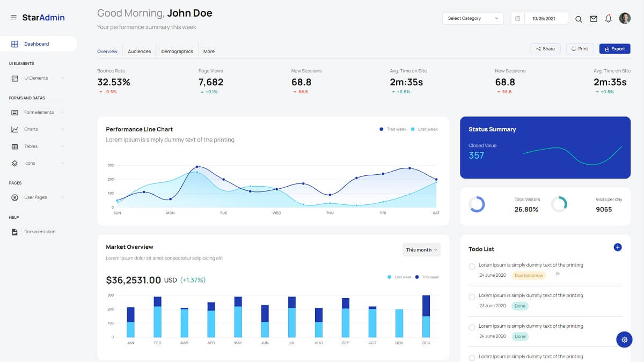Open the This month dropdown in Market Overview
Screen dimensions: 644x362
[x=421, y=249]
